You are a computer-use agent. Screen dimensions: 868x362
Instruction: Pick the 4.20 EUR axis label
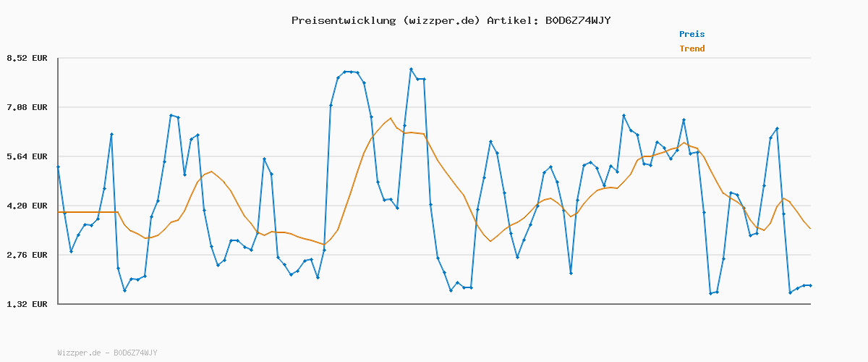coord(27,206)
